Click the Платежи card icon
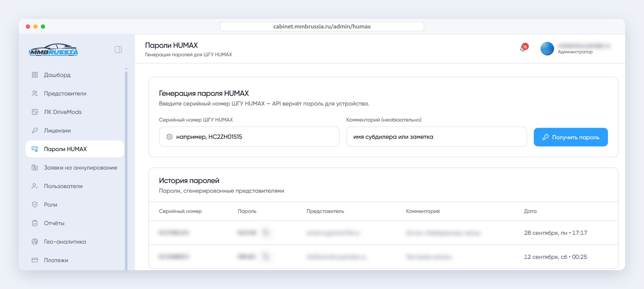Viewport: 644px width, 289px height. pos(35,260)
